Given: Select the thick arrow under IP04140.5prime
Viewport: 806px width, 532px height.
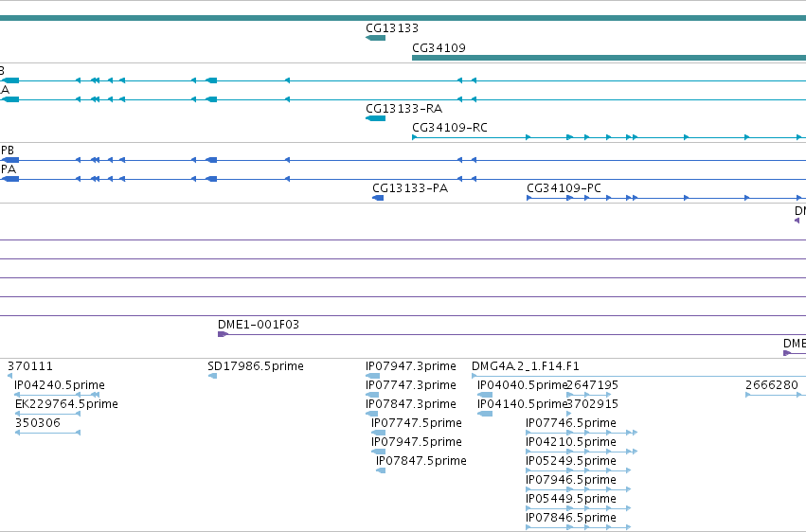Looking at the screenshot, I should click(485, 414).
